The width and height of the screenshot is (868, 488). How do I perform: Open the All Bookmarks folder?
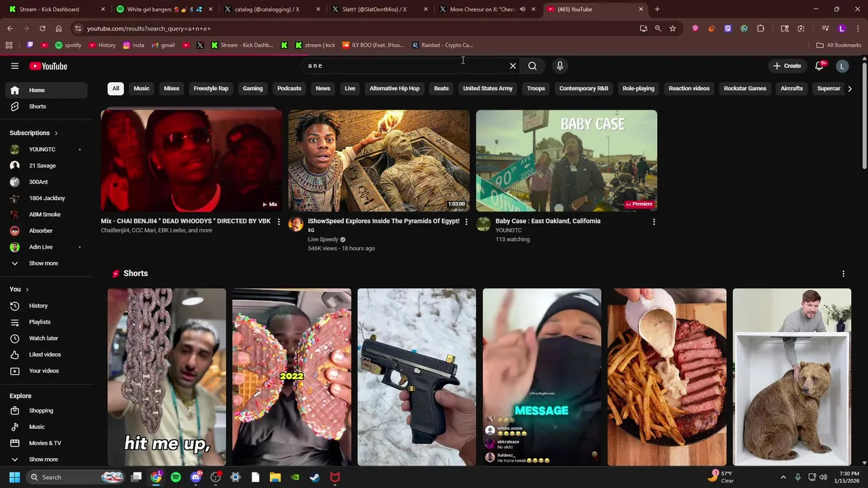(x=839, y=45)
